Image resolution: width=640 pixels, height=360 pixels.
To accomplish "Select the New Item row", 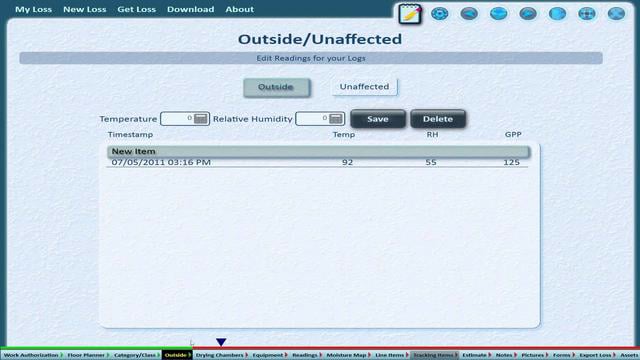I will 318,151.
